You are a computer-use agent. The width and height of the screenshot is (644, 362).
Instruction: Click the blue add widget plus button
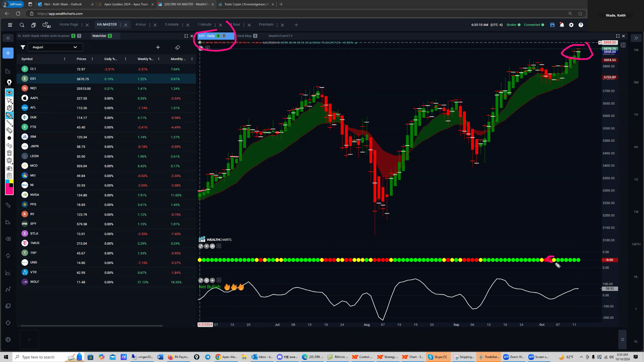(8, 53)
